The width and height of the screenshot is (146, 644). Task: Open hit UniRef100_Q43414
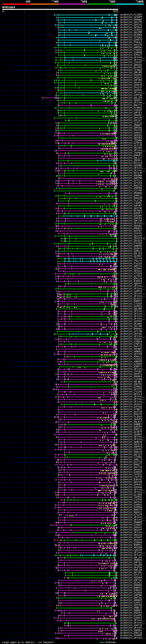131,27
